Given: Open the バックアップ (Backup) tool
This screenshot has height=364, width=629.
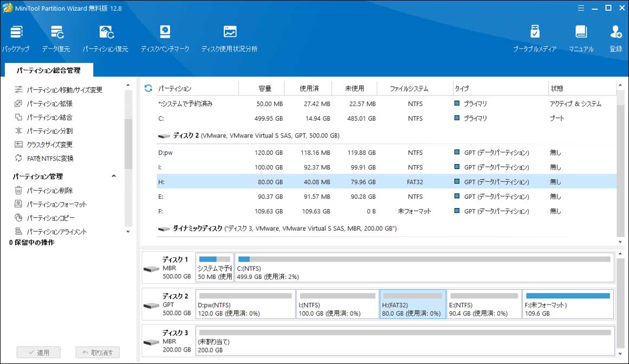Looking at the screenshot, I should point(16,38).
